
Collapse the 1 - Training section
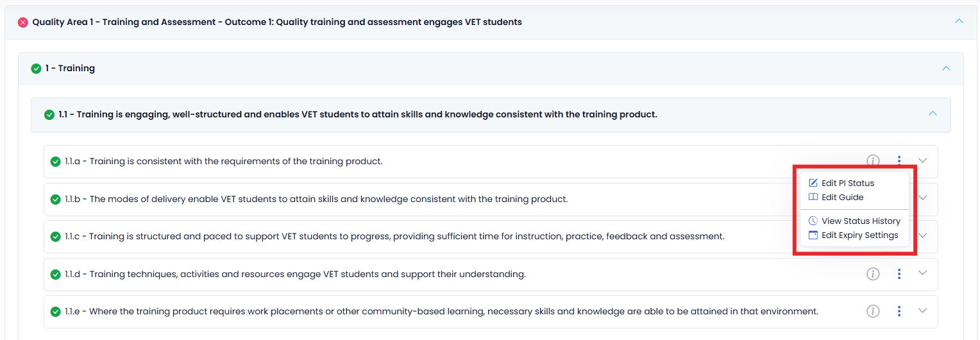[x=945, y=68]
